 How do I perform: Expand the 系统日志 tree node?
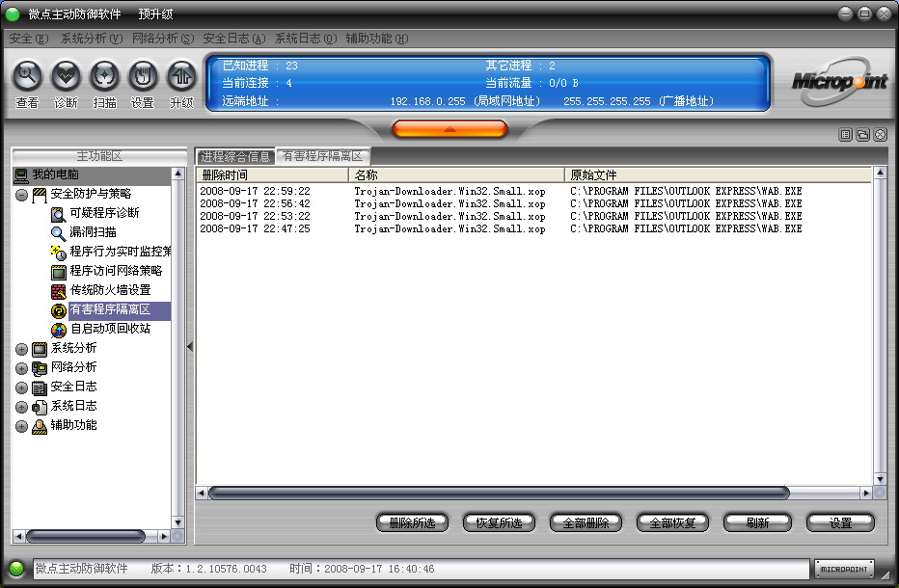point(22,408)
